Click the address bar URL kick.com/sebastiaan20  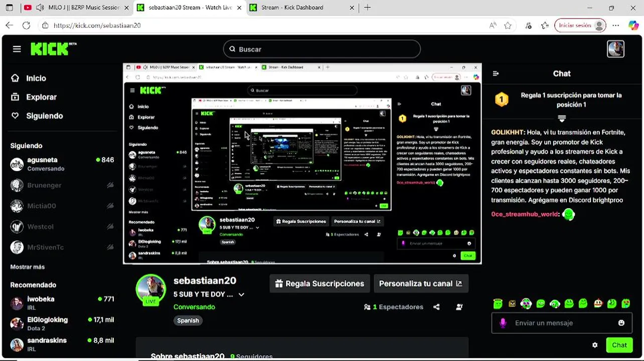97,26
